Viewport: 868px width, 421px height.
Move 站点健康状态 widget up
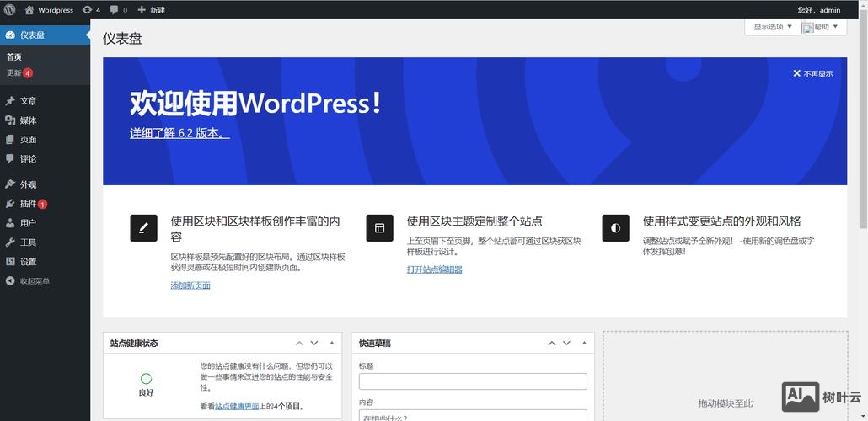point(299,343)
